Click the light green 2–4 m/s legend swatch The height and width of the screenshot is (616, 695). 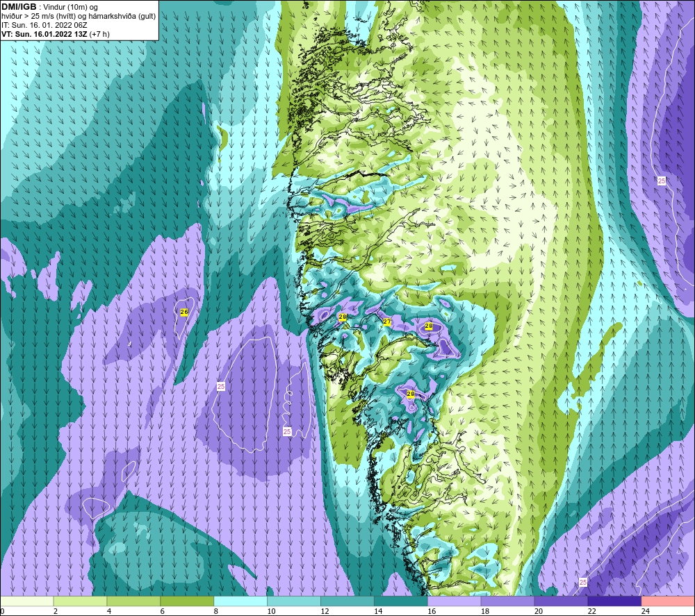[x=80, y=601]
